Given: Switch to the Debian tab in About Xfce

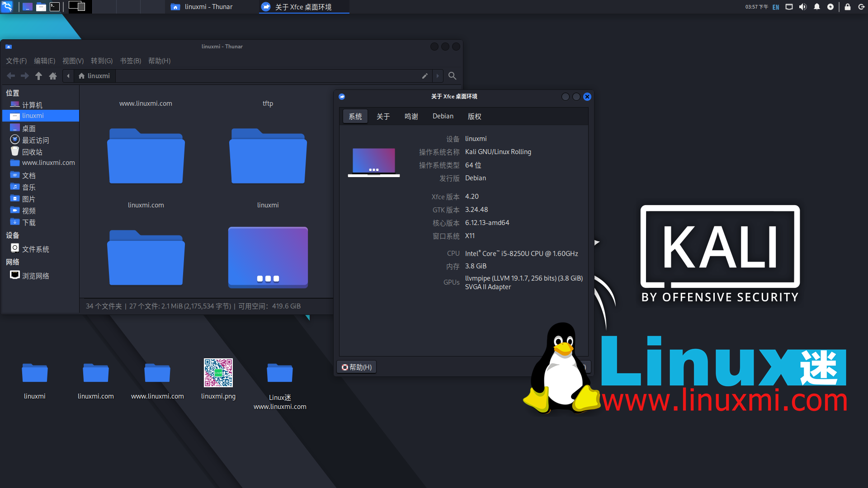Looking at the screenshot, I should (x=443, y=117).
